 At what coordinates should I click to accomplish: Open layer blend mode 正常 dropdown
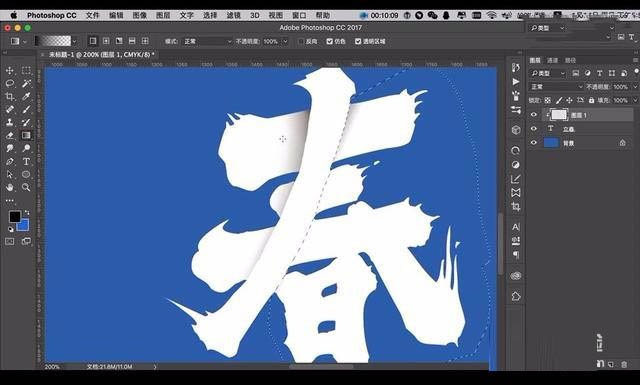[x=556, y=87]
